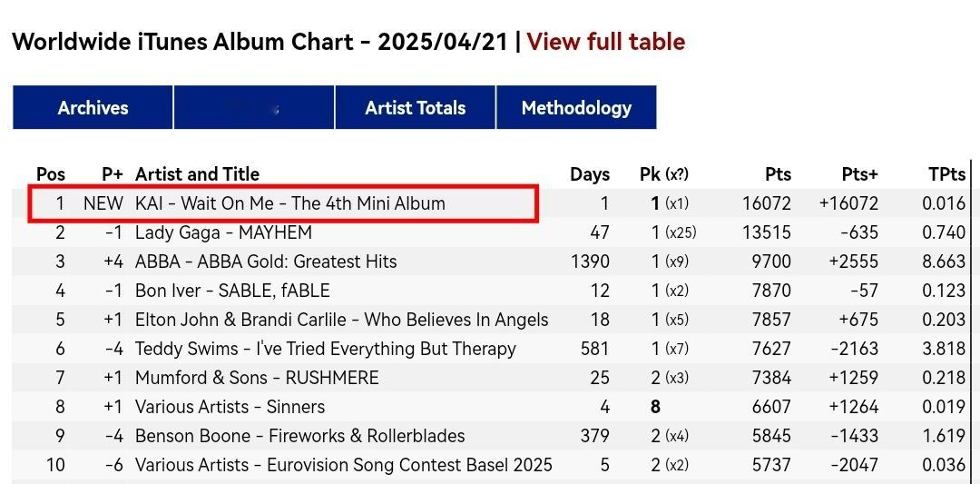Click the Pk column header
This screenshot has width=980, height=484.
(x=663, y=173)
